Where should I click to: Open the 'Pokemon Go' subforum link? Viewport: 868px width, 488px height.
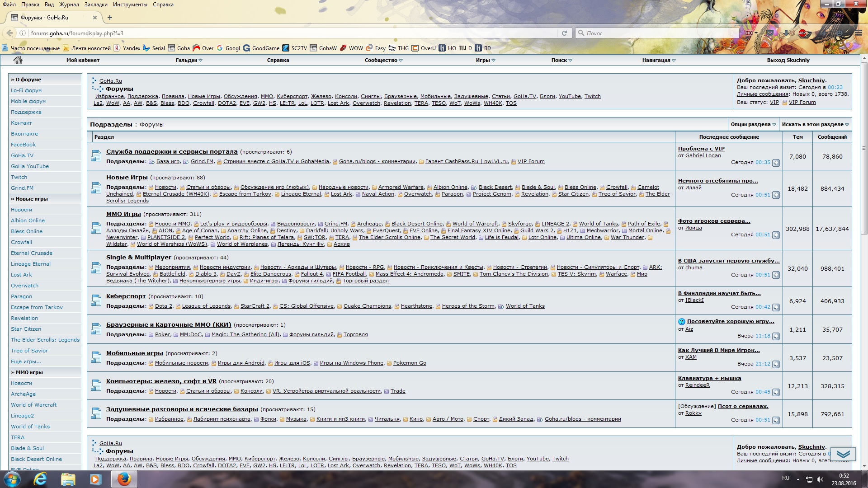click(x=410, y=363)
